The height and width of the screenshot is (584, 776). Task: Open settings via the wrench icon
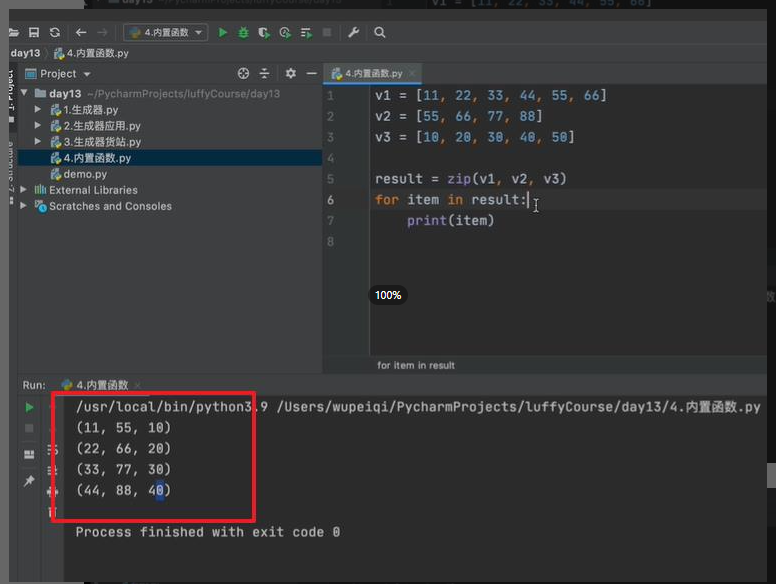[353, 33]
